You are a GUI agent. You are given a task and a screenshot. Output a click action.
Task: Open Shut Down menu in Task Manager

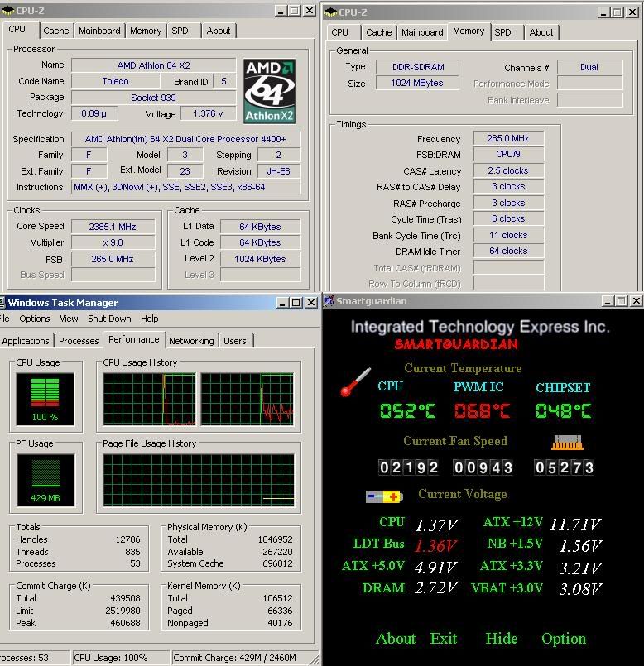pyautogui.click(x=109, y=319)
